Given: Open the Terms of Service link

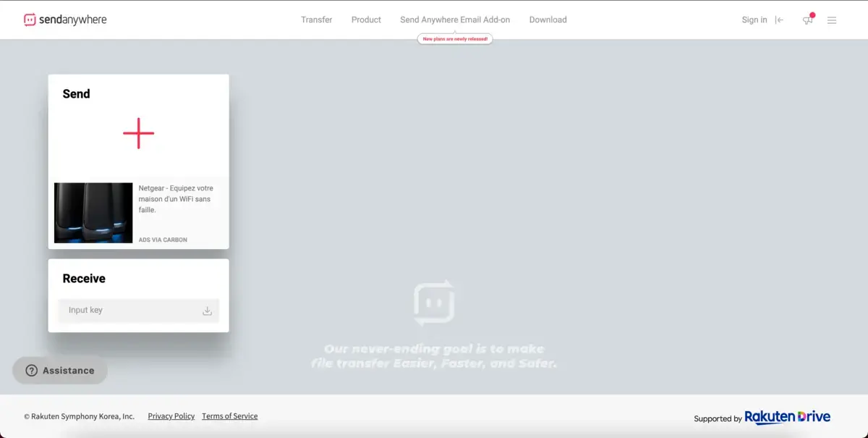Looking at the screenshot, I should pyautogui.click(x=230, y=416).
